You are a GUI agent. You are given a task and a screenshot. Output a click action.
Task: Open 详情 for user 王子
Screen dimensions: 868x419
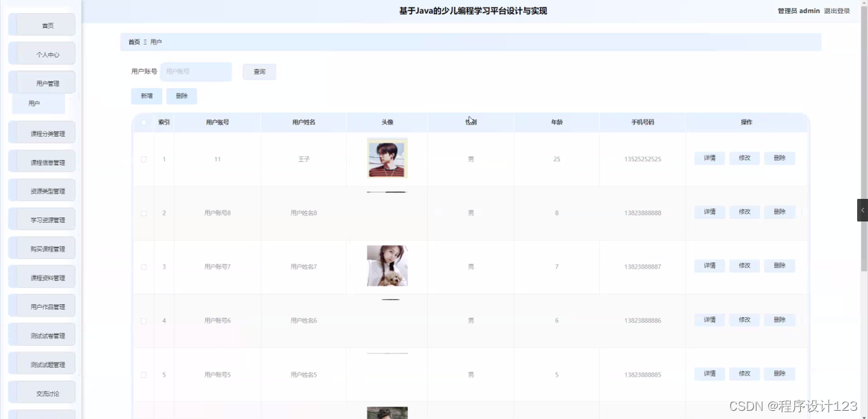pos(709,158)
